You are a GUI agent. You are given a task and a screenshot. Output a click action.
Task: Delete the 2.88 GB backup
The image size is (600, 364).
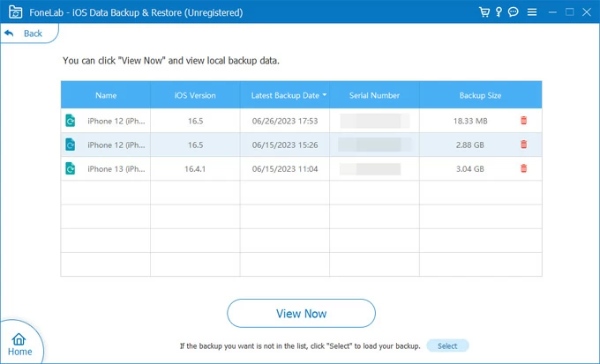pos(523,145)
